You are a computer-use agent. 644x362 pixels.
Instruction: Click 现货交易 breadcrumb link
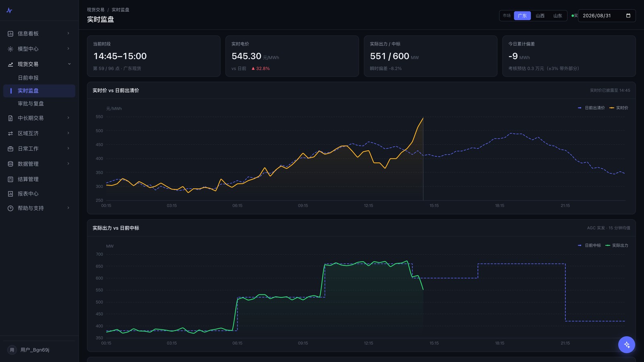[x=96, y=10]
